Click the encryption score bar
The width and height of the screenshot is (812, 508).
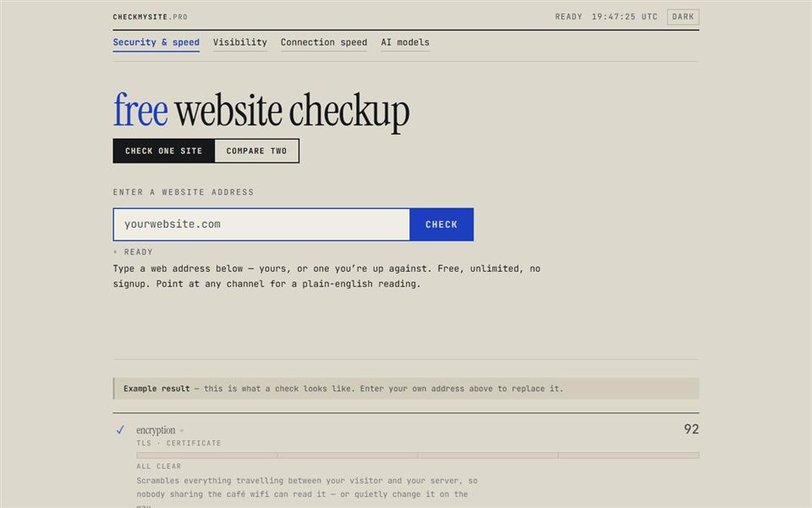click(x=417, y=456)
